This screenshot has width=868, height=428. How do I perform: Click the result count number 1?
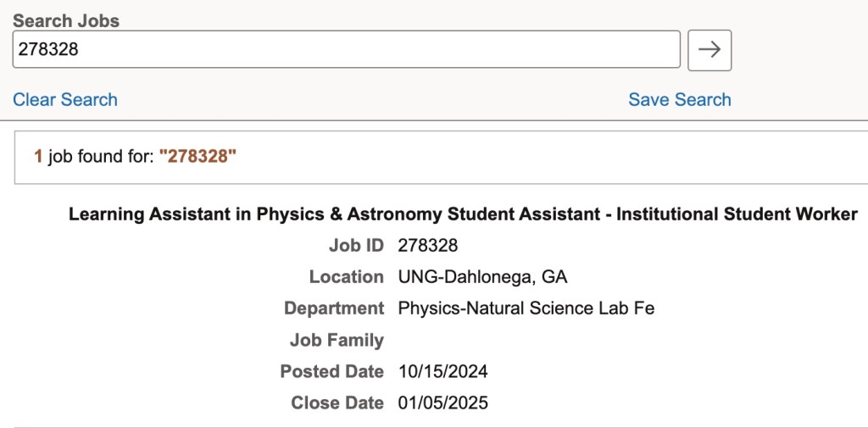coord(38,157)
